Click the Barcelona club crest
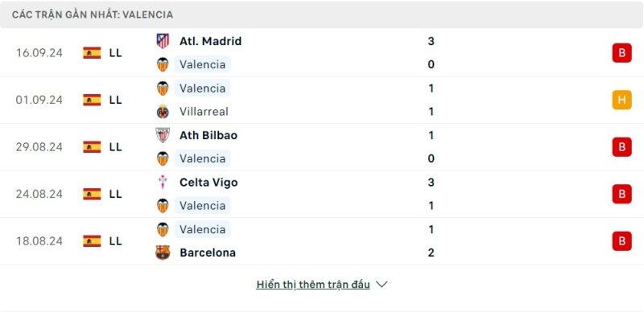Image resolution: width=644 pixels, height=312 pixels. tap(163, 252)
